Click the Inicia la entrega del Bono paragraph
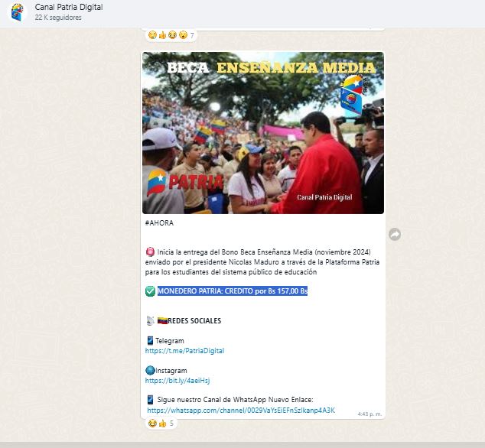This screenshot has height=448, width=485. click(x=262, y=262)
